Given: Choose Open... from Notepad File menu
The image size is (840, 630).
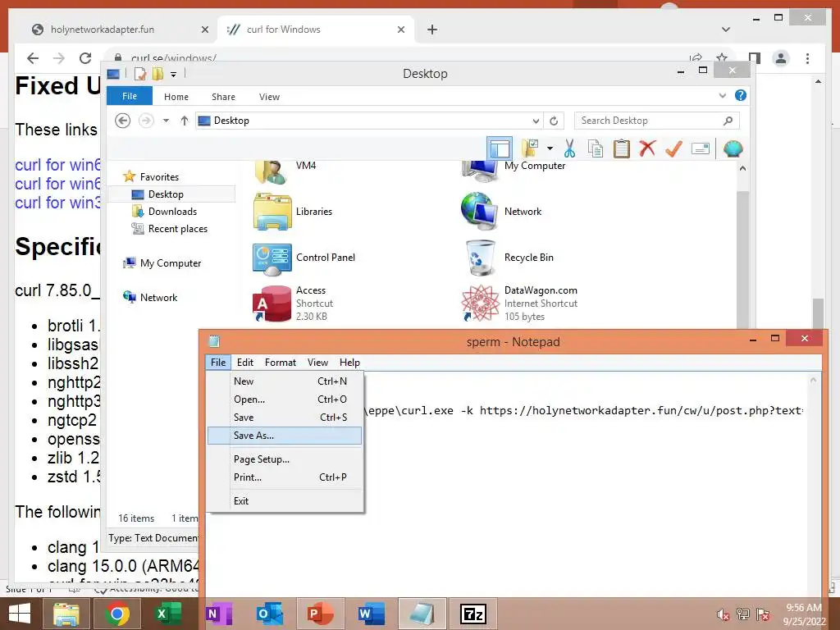Looking at the screenshot, I should pyautogui.click(x=285, y=399).
